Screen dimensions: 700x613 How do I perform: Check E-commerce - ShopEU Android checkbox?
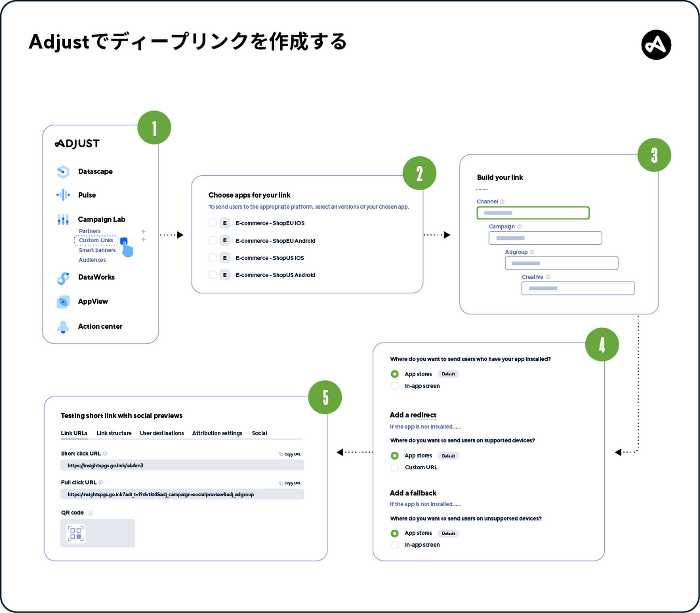(212, 240)
